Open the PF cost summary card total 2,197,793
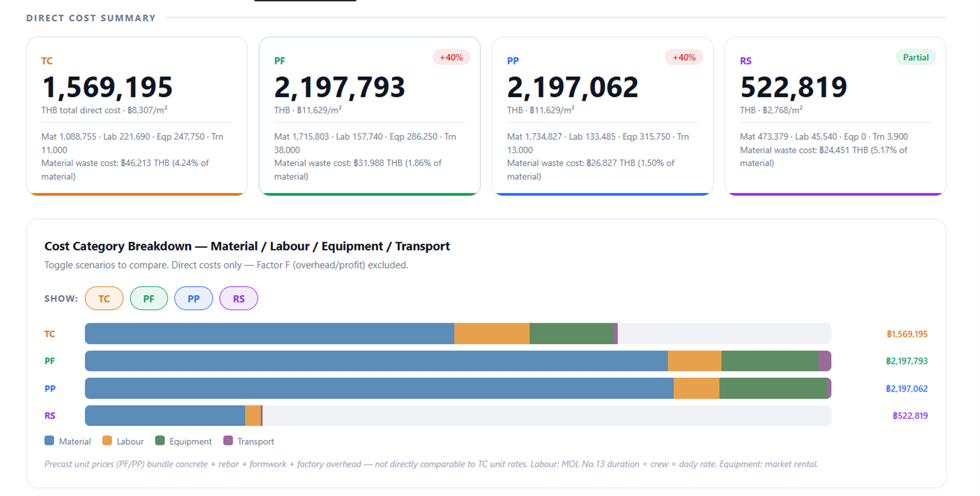 [x=339, y=87]
